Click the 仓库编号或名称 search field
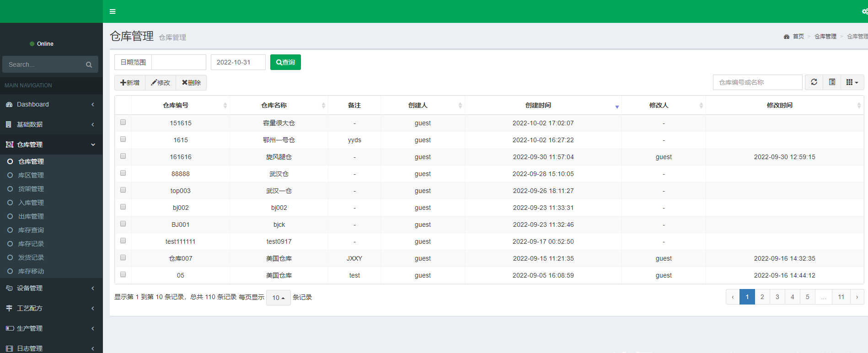868x353 pixels. (x=757, y=82)
